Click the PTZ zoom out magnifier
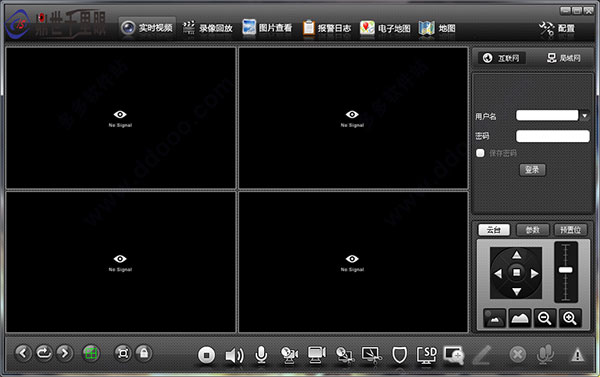The height and width of the screenshot is (377, 600). pos(545,318)
